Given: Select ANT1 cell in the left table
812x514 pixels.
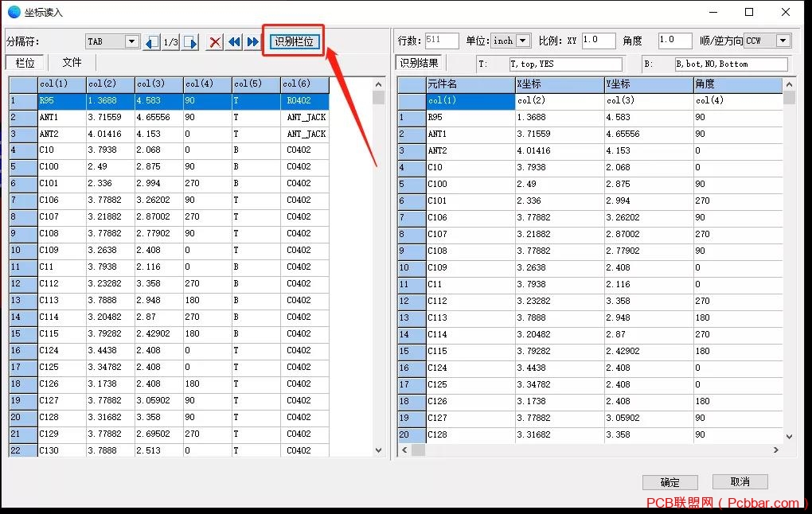Looking at the screenshot, I should pyautogui.click(x=62, y=118).
